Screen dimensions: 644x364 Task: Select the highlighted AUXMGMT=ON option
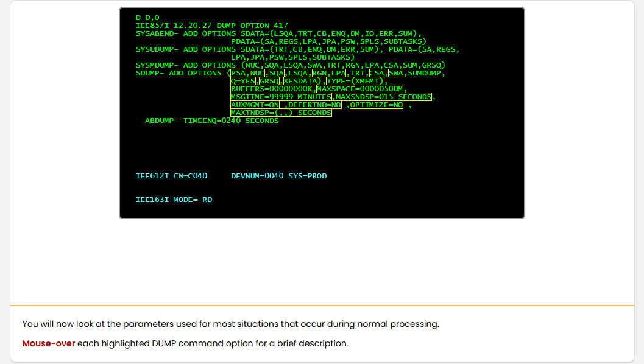click(255, 105)
